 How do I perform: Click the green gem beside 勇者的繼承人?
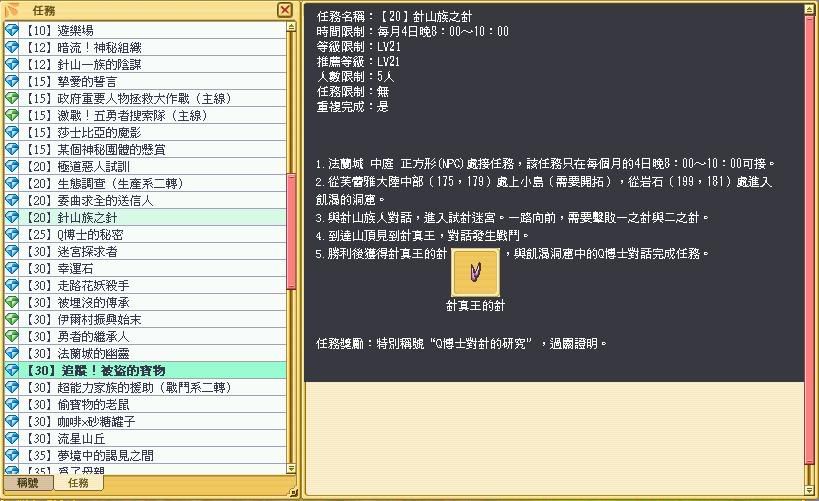(x=12, y=337)
